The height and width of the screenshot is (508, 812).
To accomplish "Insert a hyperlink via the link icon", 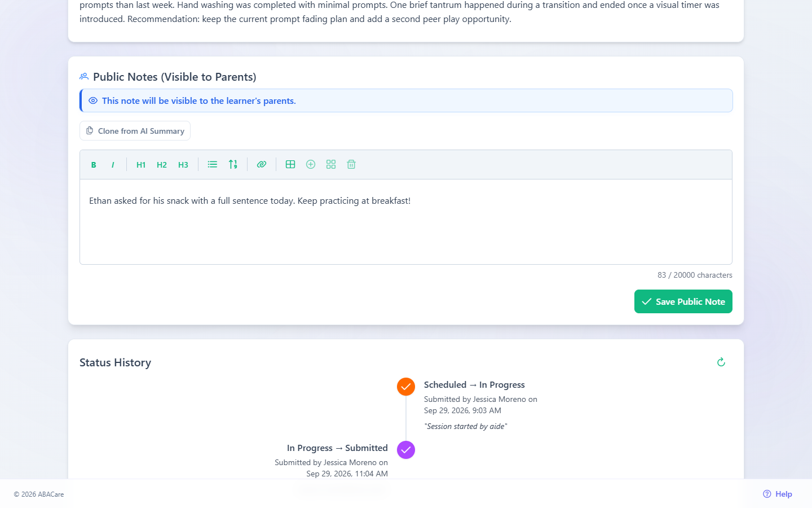I will 262,164.
